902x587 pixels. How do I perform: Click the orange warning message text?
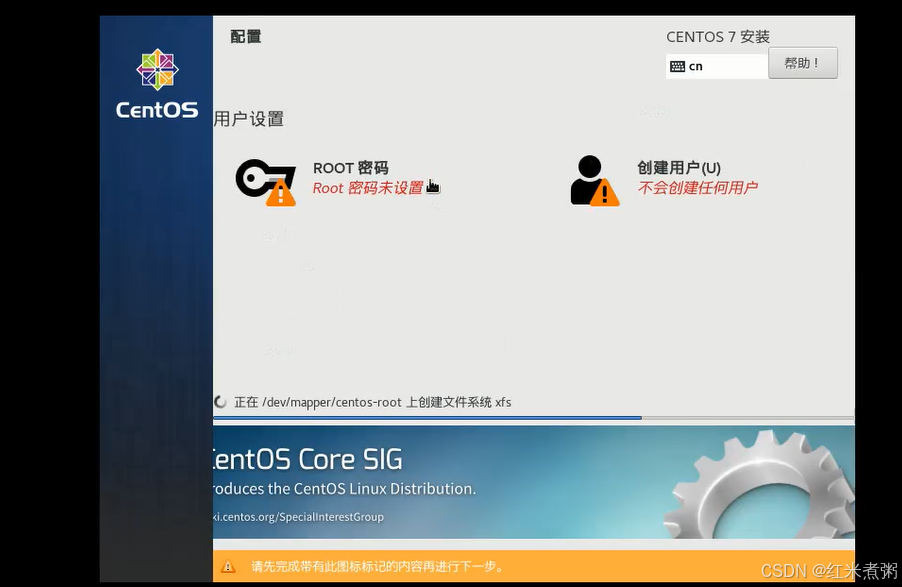(x=377, y=567)
